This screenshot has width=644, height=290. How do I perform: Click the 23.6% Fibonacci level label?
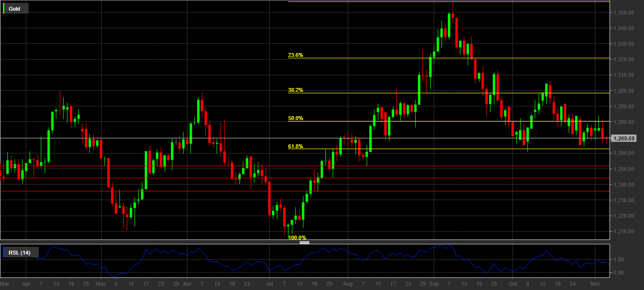[295, 55]
